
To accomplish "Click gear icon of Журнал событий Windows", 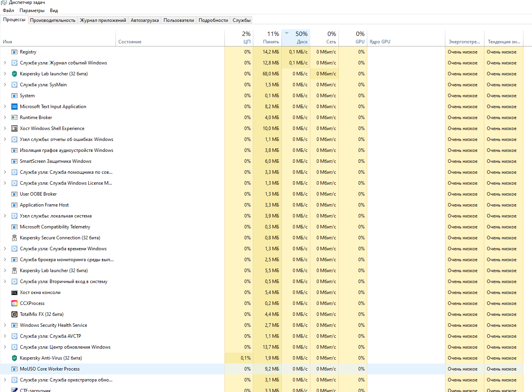I will pyautogui.click(x=14, y=63).
